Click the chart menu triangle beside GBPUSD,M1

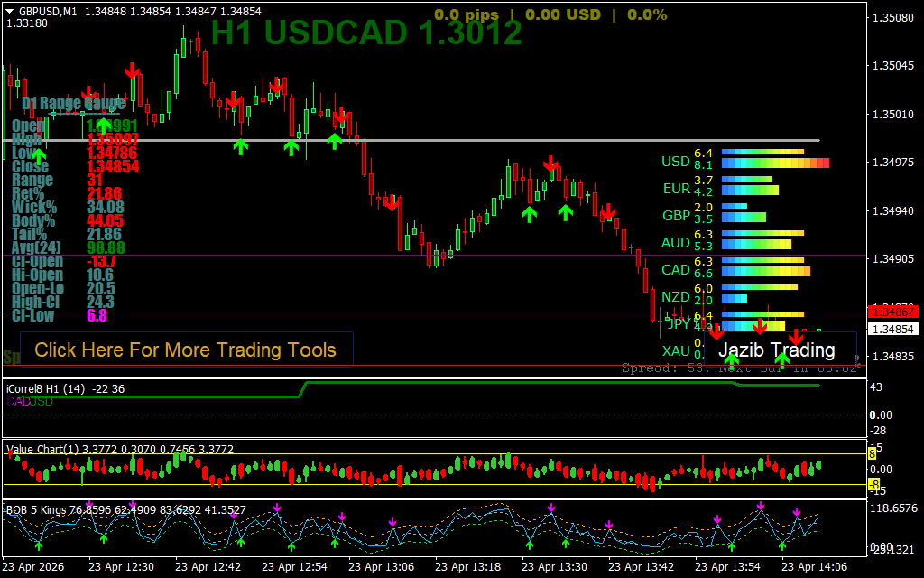coord(10,12)
